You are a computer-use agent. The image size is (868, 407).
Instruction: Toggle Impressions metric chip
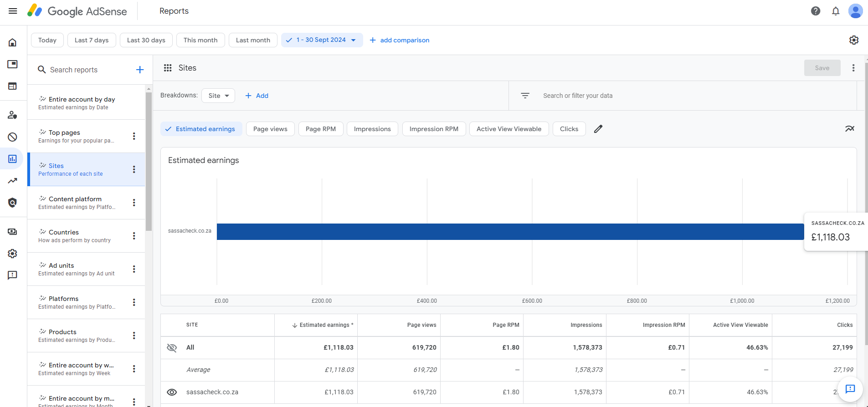coord(372,129)
